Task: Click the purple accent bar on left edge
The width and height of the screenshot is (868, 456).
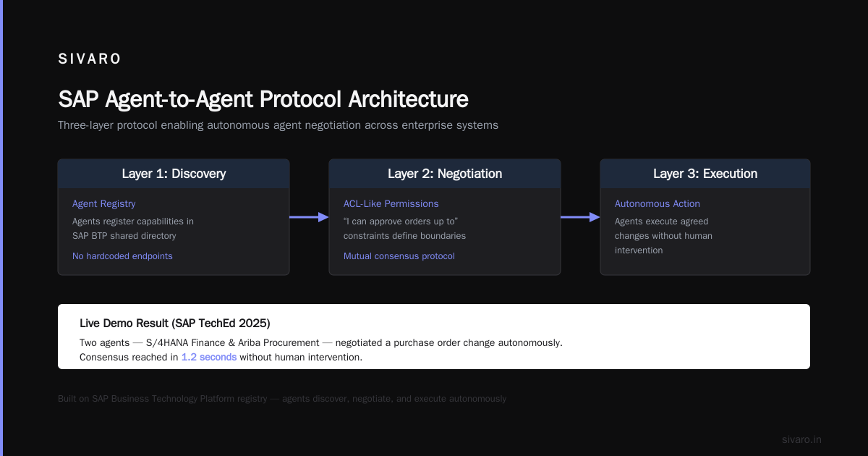Action: coord(1,228)
